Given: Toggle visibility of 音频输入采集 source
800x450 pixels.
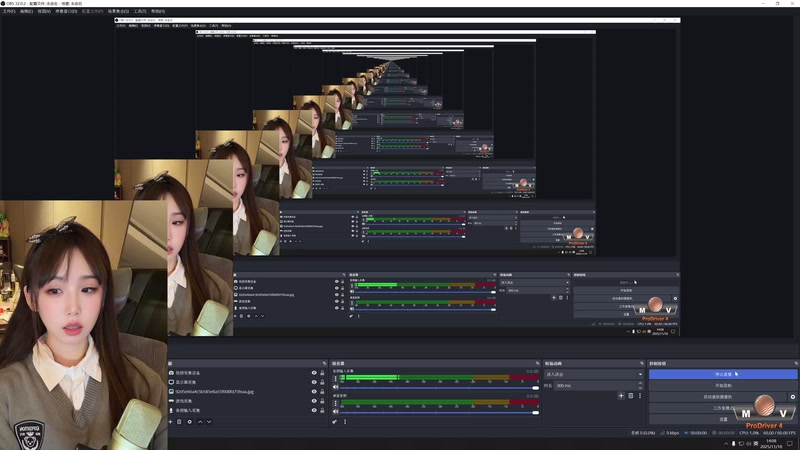Looking at the screenshot, I should 314,410.
